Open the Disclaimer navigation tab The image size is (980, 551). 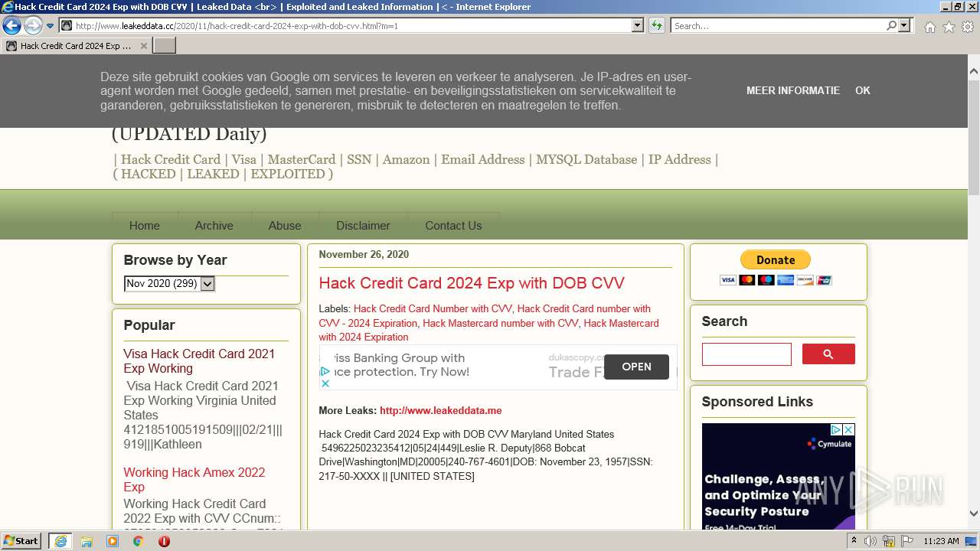point(363,226)
